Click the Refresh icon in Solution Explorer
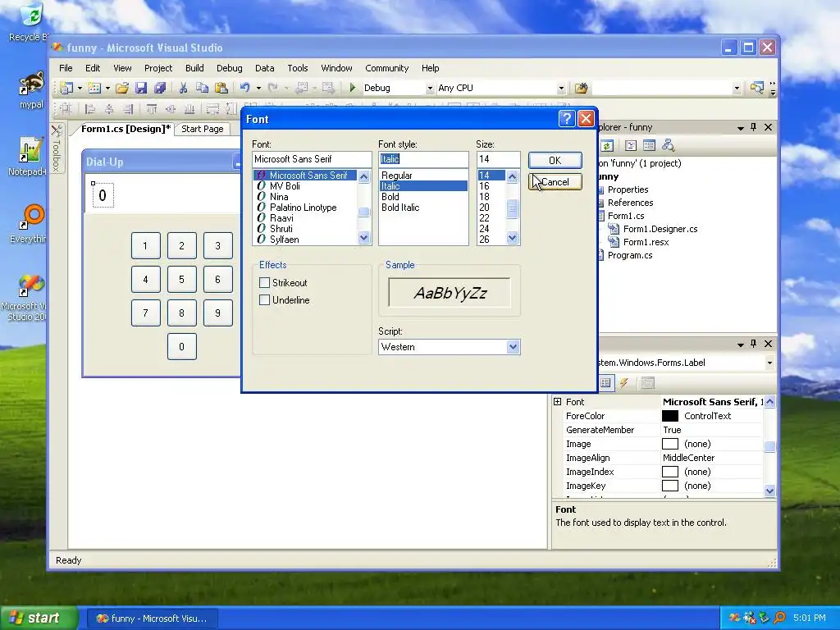840x630 pixels. tap(606, 145)
